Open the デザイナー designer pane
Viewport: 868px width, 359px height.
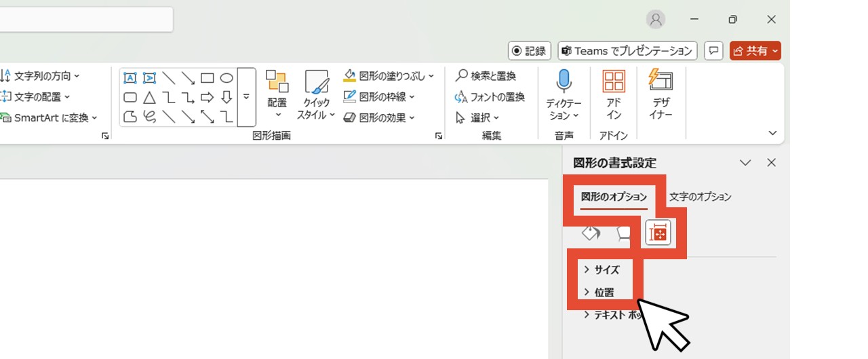(660, 95)
